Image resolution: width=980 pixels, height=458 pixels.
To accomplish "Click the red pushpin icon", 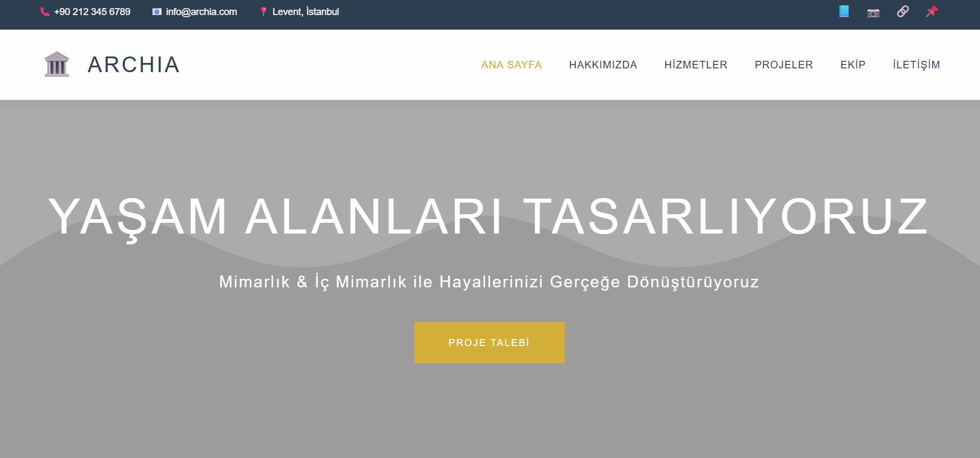I will pos(932,11).
